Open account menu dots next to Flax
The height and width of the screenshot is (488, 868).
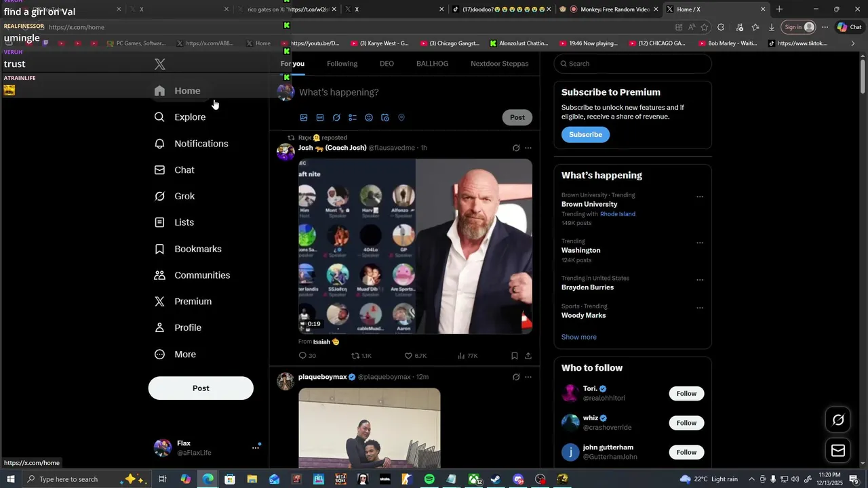click(x=256, y=447)
